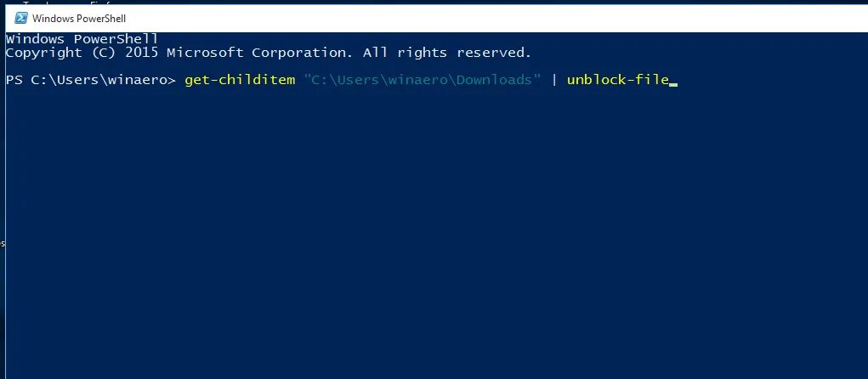
Task: Click the unblock-file command text
Action: point(618,80)
